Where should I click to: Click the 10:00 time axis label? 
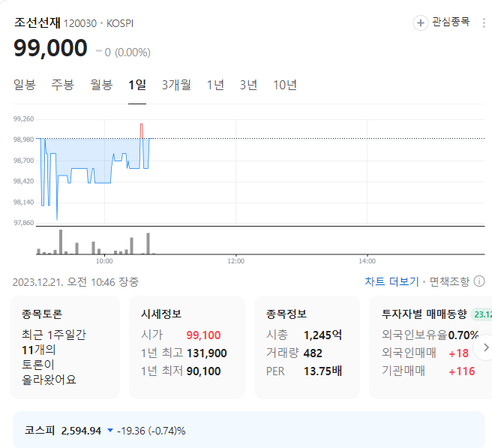pos(104,261)
